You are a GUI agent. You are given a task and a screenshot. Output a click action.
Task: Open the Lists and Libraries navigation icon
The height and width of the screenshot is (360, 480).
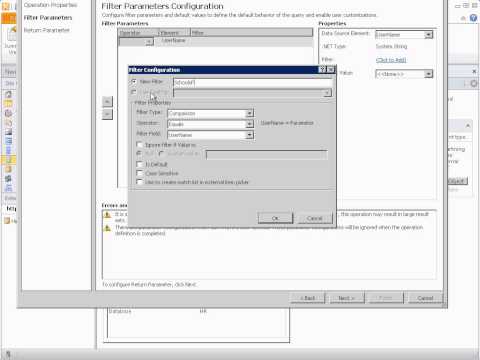(8, 104)
